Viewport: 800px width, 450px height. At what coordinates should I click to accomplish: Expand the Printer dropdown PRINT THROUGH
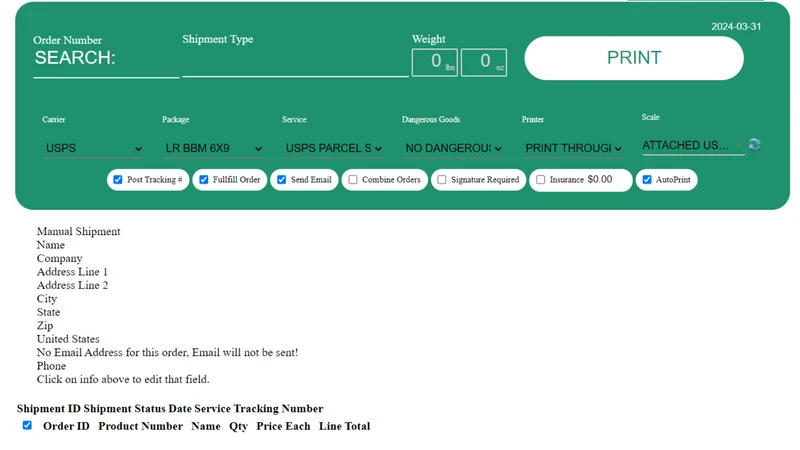click(x=573, y=148)
